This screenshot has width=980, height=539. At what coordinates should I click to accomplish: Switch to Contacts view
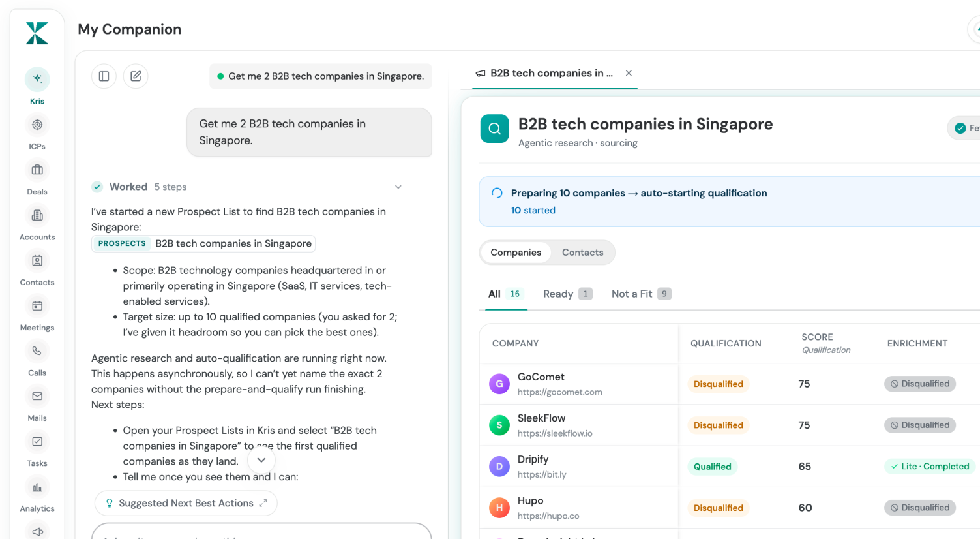[583, 253]
